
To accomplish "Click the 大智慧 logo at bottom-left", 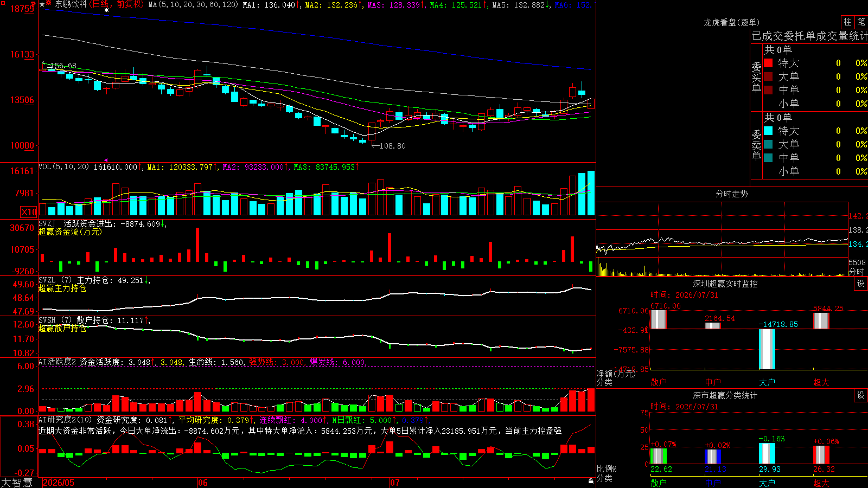I will (x=17, y=482).
